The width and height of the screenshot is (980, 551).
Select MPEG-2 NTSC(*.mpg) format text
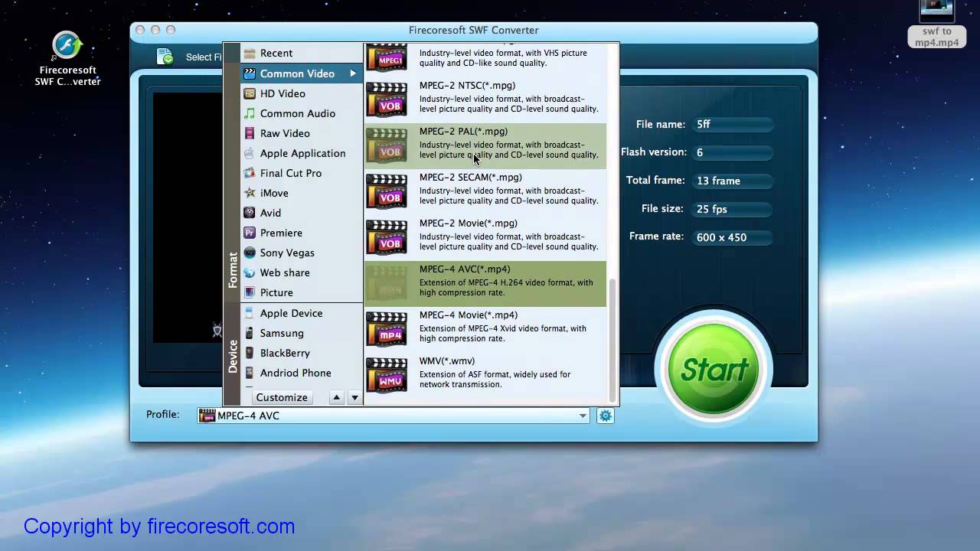[467, 86]
